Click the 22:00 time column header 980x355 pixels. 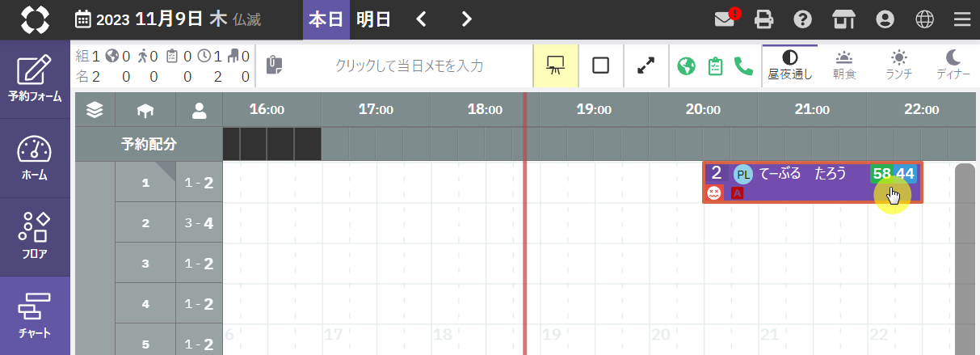(x=921, y=110)
